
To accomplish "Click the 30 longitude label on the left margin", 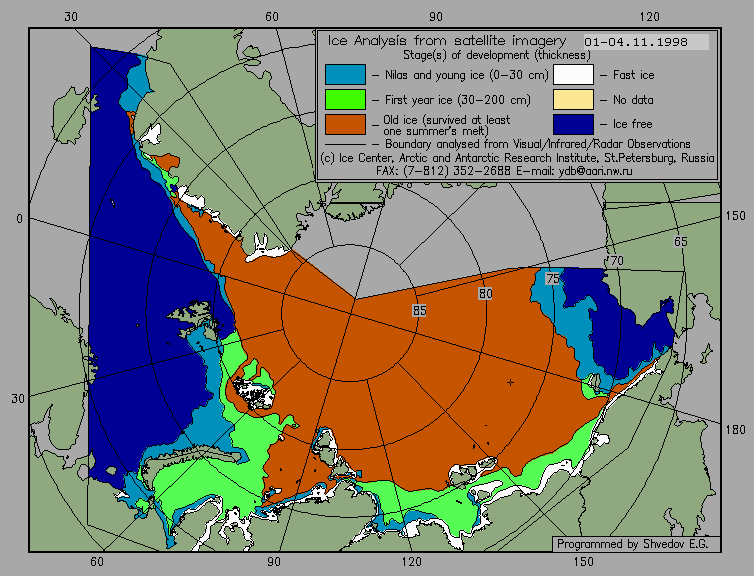I will 18,399.
